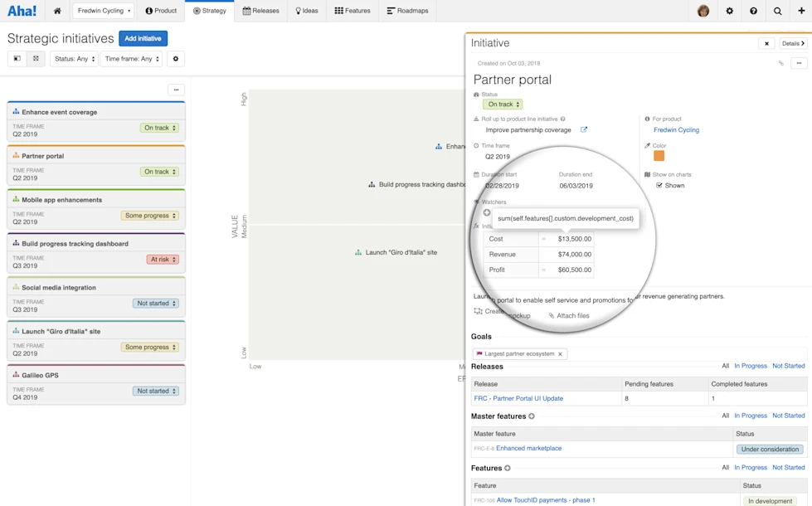Viewport: 812px width, 506px height.
Task: Click the Aha! home icon
Action: pos(56,11)
